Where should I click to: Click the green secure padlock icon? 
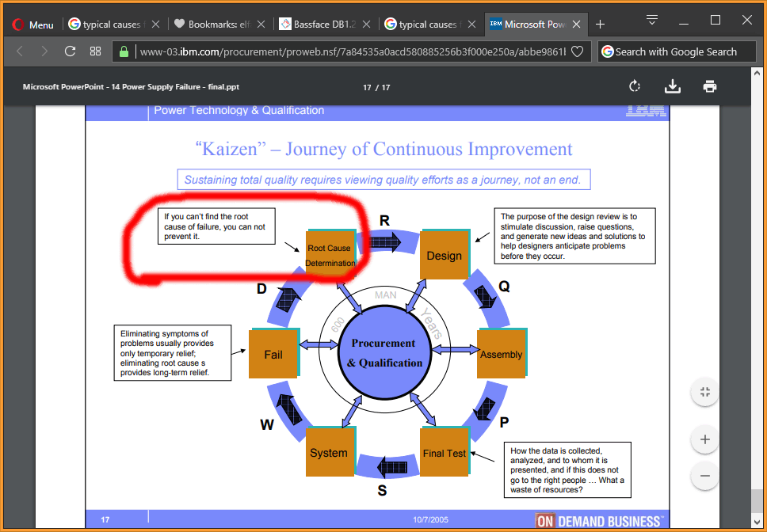coord(124,52)
